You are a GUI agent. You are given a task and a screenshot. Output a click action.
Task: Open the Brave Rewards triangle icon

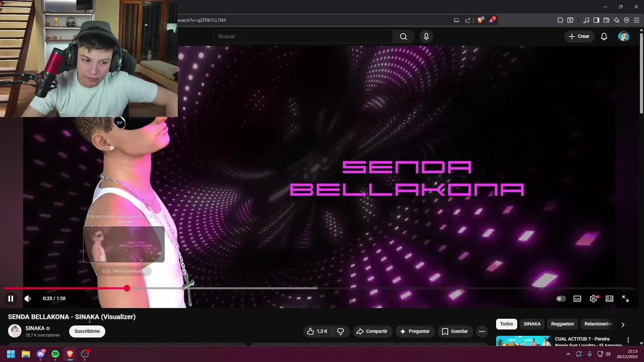492,20
